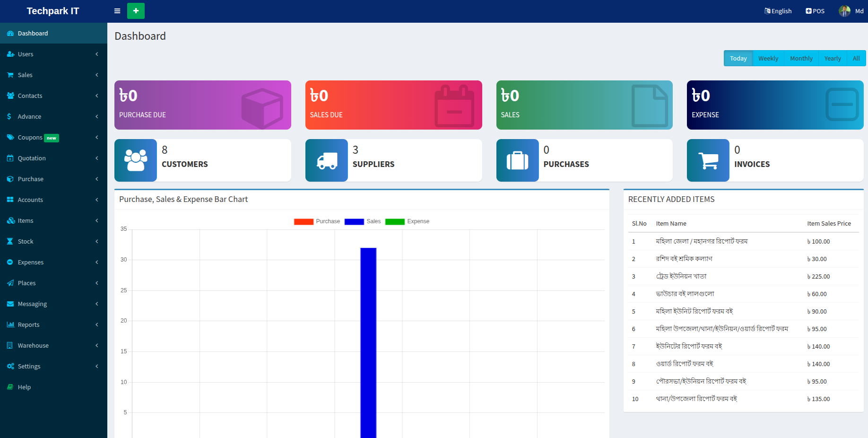Viewport: 868px width, 438px height.
Task: Click the Customers group icon
Action: 135,160
